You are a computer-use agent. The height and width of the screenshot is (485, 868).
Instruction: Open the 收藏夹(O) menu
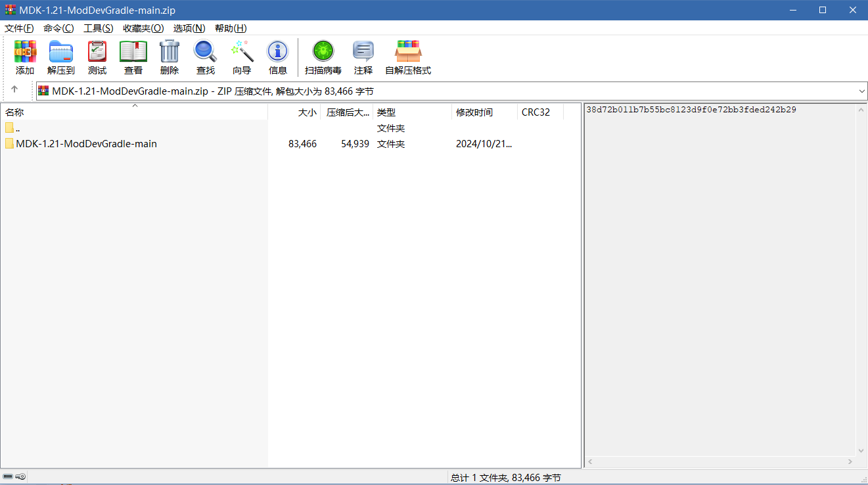(143, 28)
